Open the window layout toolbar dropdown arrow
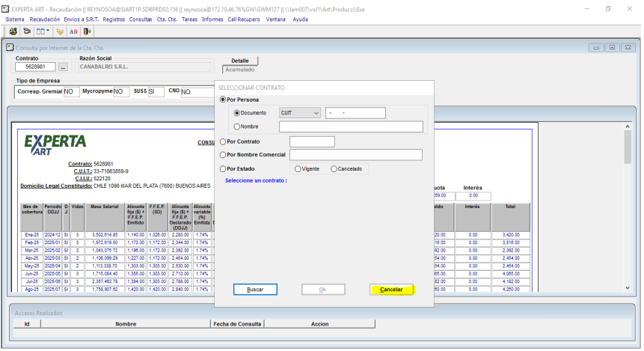This screenshot has height=351, width=644. (x=49, y=31)
